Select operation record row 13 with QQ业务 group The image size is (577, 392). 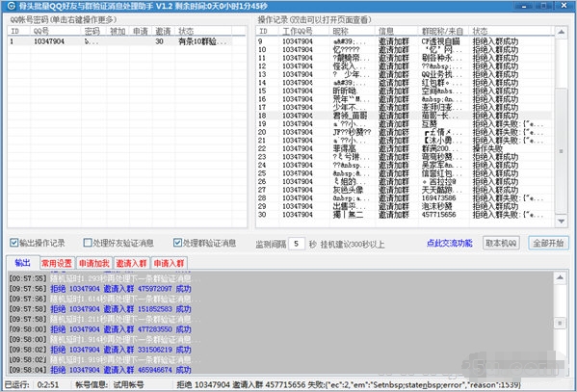tap(405, 74)
